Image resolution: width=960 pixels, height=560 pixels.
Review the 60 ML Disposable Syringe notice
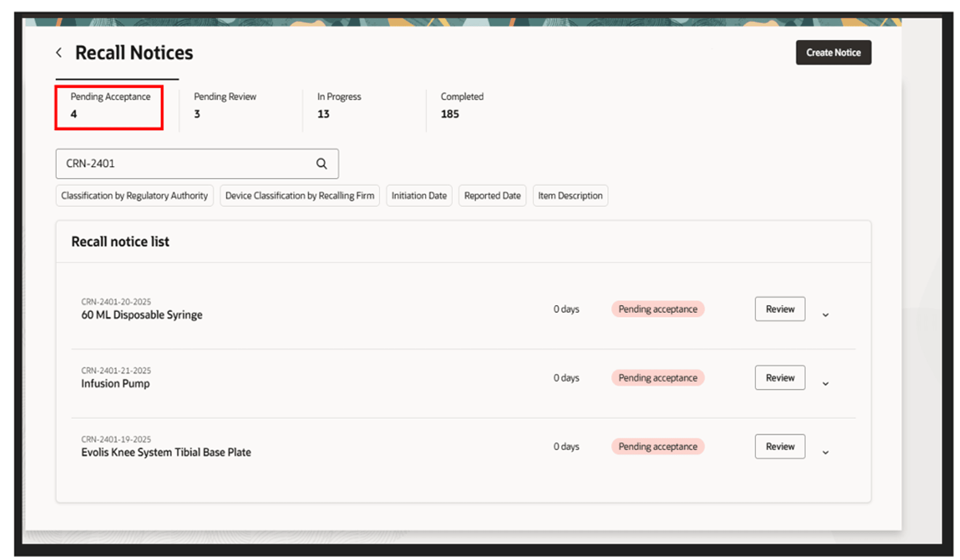coord(780,309)
